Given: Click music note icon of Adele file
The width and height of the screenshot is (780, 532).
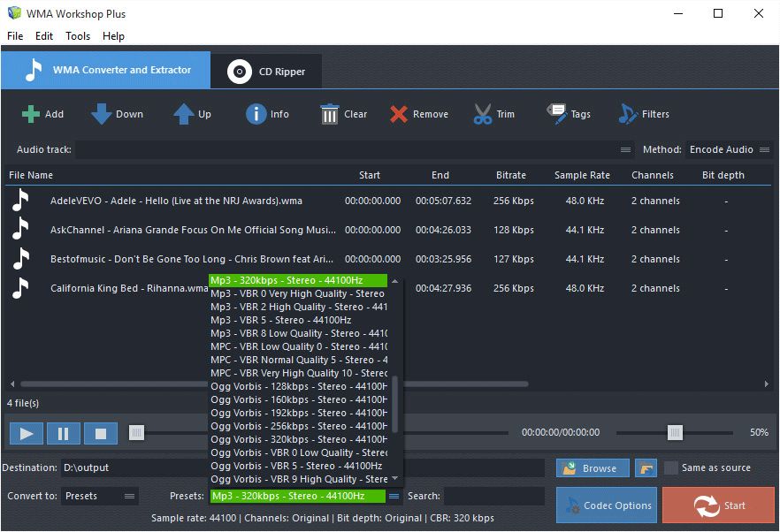Looking at the screenshot, I should click(x=20, y=201).
